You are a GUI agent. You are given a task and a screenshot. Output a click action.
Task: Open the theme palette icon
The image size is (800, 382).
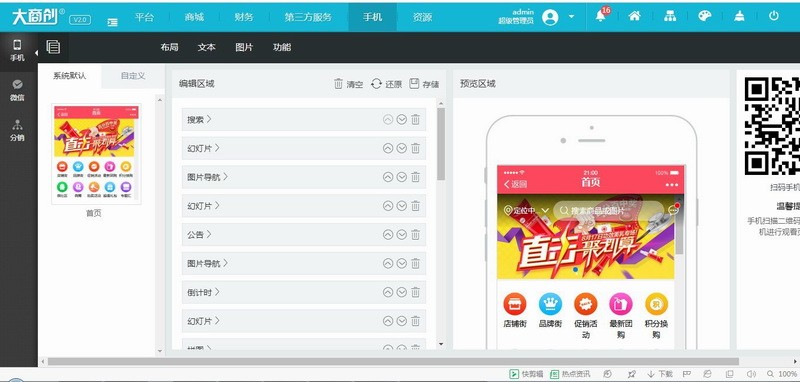[x=704, y=16]
